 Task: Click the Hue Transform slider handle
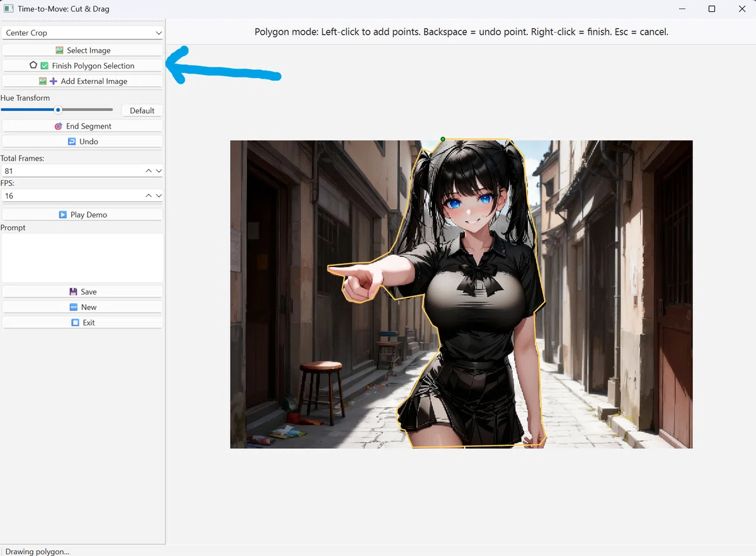click(x=58, y=110)
